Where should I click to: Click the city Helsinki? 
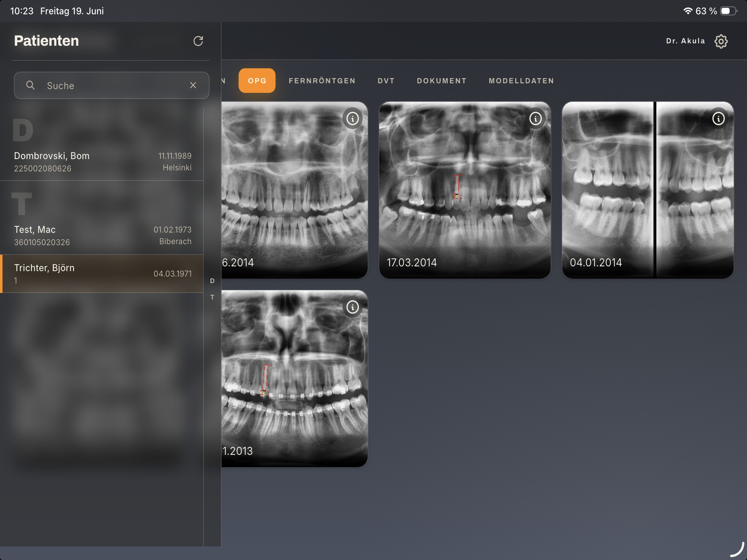pyautogui.click(x=177, y=168)
